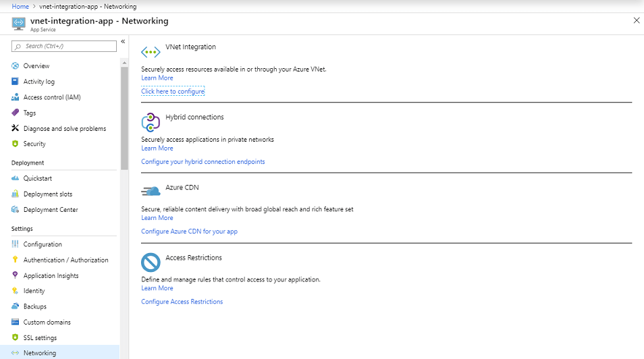Click the 'VNet Integration' heading text

pos(190,47)
